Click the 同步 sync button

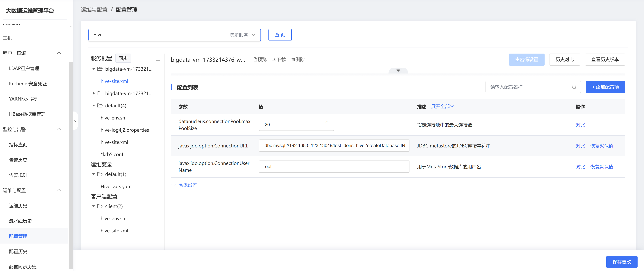(x=123, y=58)
